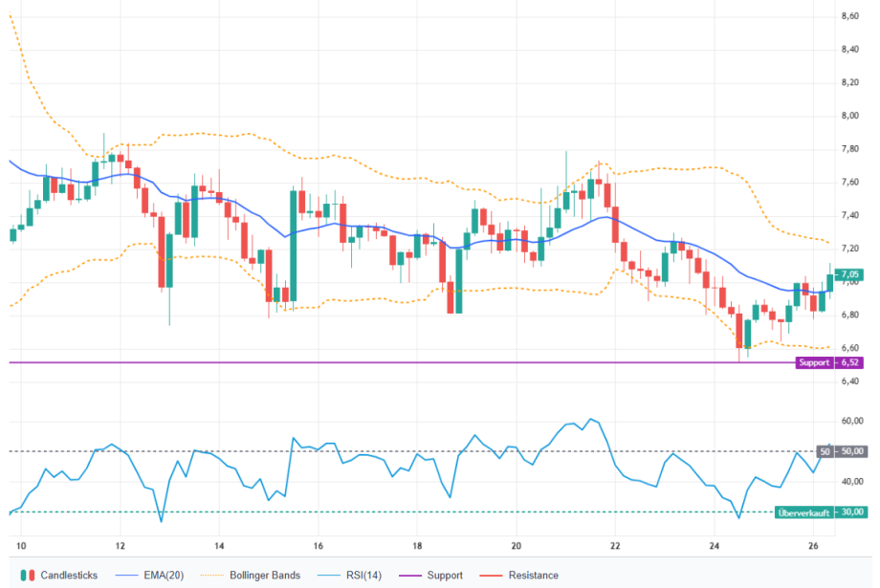The width and height of the screenshot is (880, 588).
Task: Select the 8,40 price axis label
Action: click(x=849, y=50)
